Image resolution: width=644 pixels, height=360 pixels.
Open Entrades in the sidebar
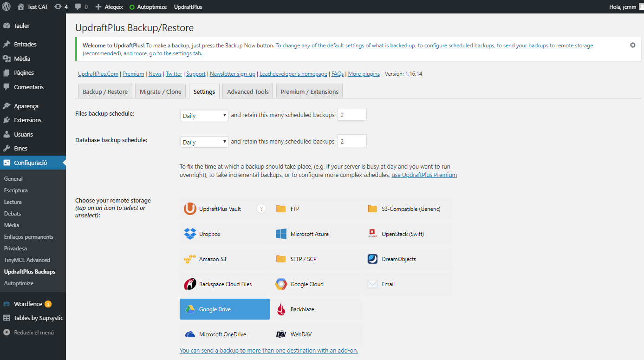coord(33,44)
